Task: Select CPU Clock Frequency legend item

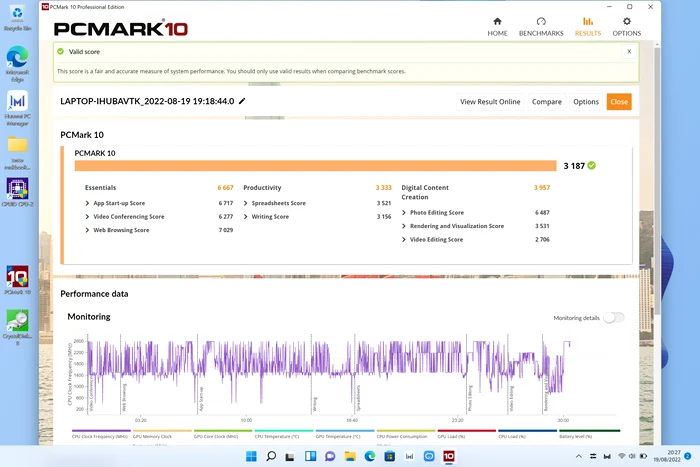Action: [101, 434]
